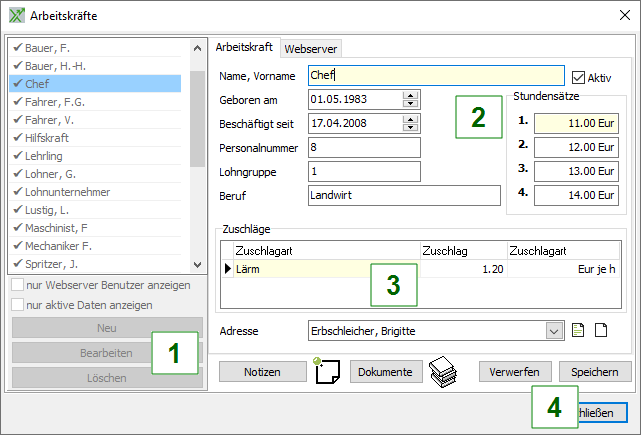This screenshot has height=435, width=641.
Task: Click the Arbeitskräfte app icon in title bar
Action: (17, 15)
